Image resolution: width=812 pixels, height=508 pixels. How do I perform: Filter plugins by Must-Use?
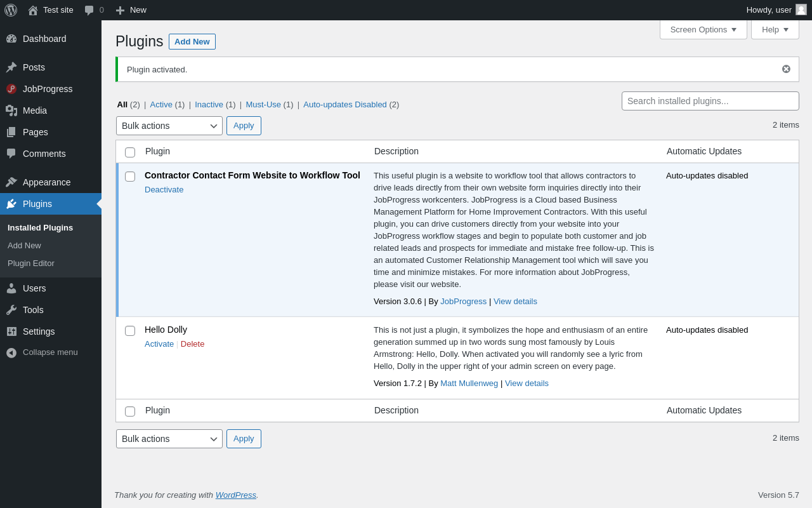click(263, 105)
